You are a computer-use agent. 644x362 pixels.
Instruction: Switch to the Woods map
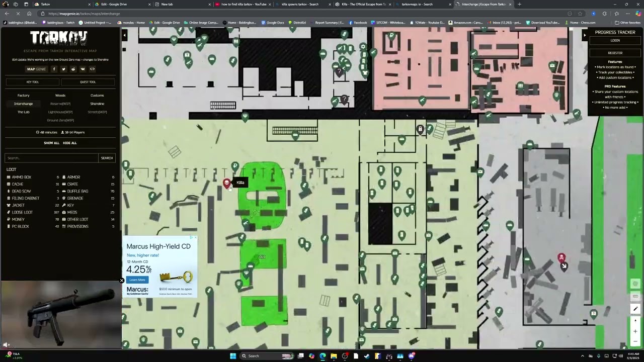tap(60, 95)
